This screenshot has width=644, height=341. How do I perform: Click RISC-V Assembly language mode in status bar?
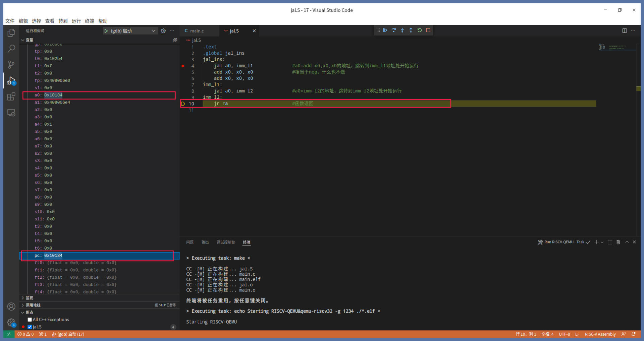600,334
